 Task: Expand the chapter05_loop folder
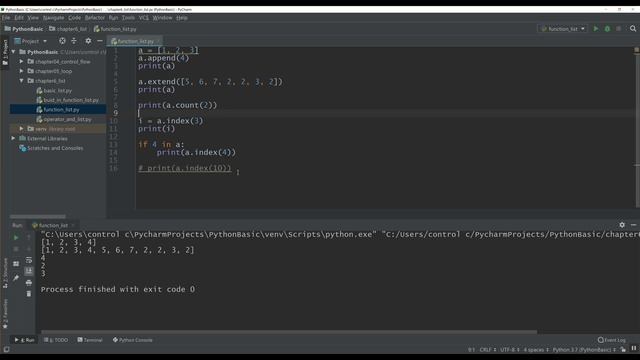coord(21,71)
